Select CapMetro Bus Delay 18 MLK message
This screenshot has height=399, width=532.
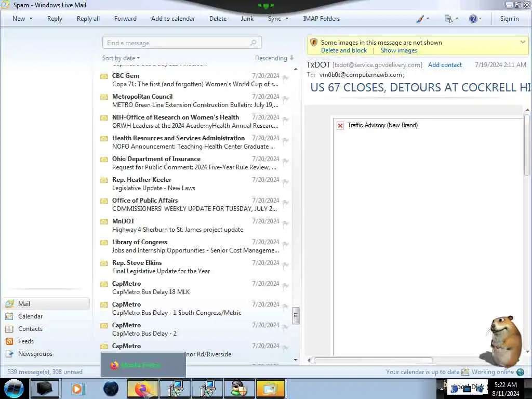point(195,288)
